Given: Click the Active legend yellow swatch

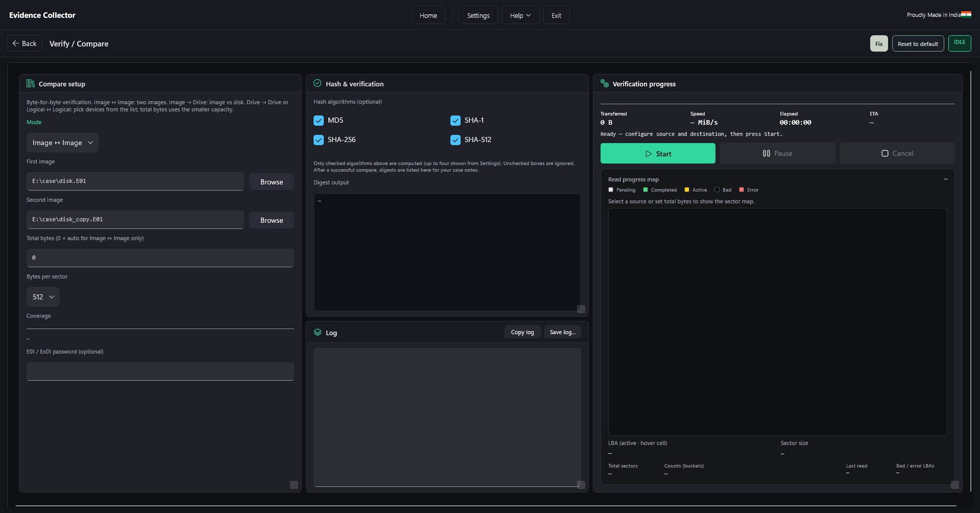Looking at the screenshot, I should coord(687,190).
